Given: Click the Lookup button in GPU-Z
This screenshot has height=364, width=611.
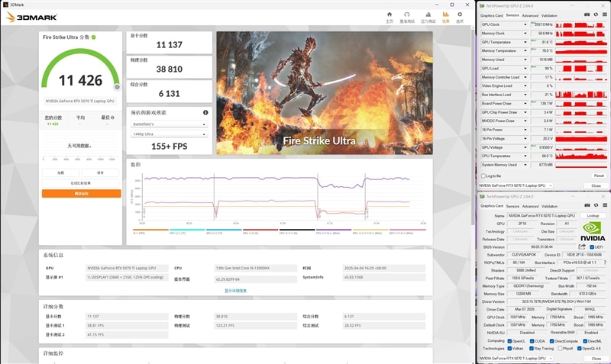Looking at the screenshot, I should (593, 216).
